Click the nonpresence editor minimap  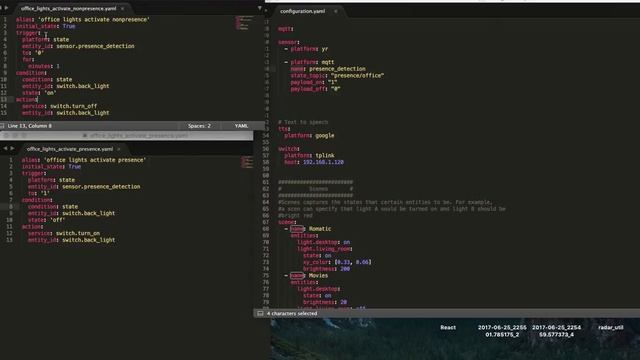tap(244, 23)
